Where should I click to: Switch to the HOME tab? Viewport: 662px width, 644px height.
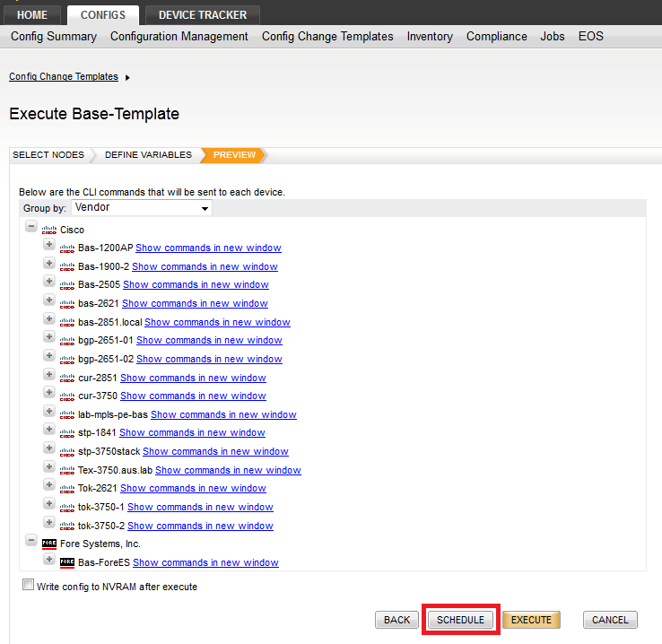coord(32,15)
